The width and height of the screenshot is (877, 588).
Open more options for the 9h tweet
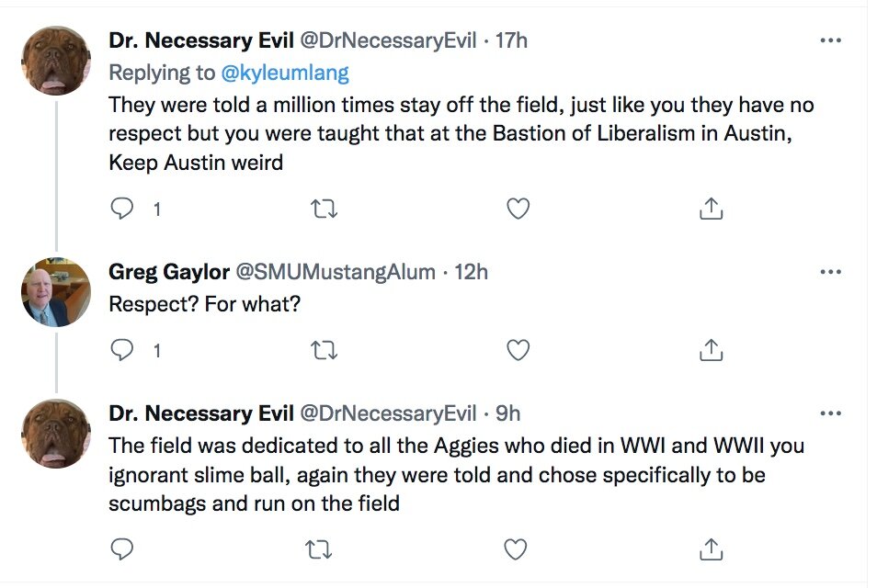click(830, 413)
